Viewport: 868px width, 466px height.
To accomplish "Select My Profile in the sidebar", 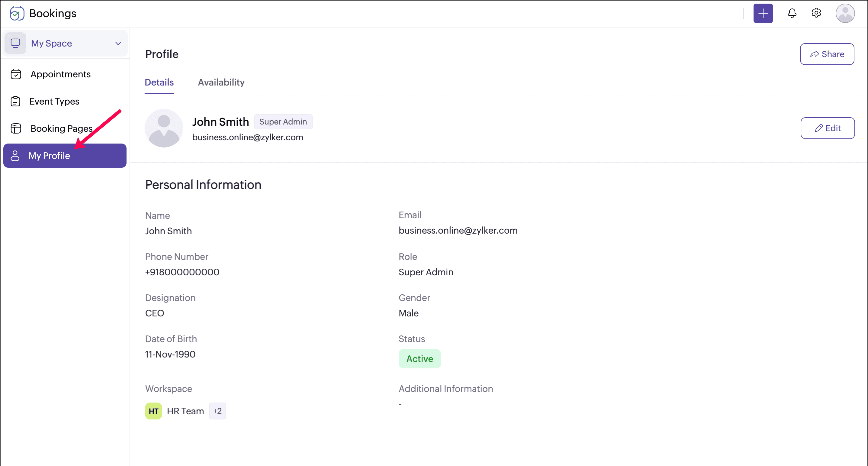I will [65, 156].
